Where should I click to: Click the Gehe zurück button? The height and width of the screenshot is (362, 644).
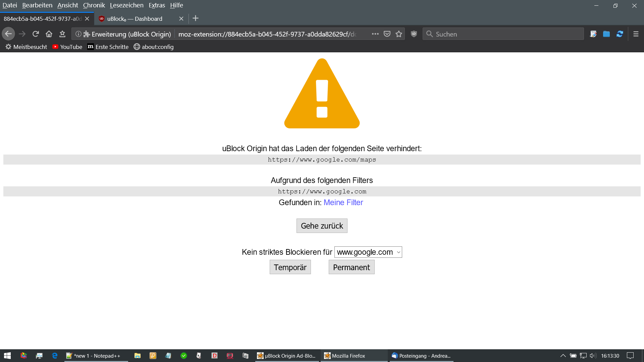click(x=322, y=226)
